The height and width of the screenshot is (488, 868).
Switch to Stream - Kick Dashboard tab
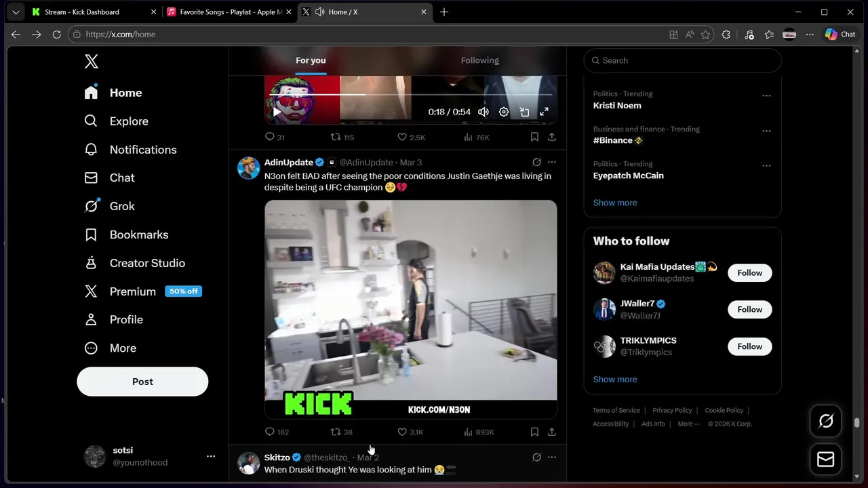point(93,12)
